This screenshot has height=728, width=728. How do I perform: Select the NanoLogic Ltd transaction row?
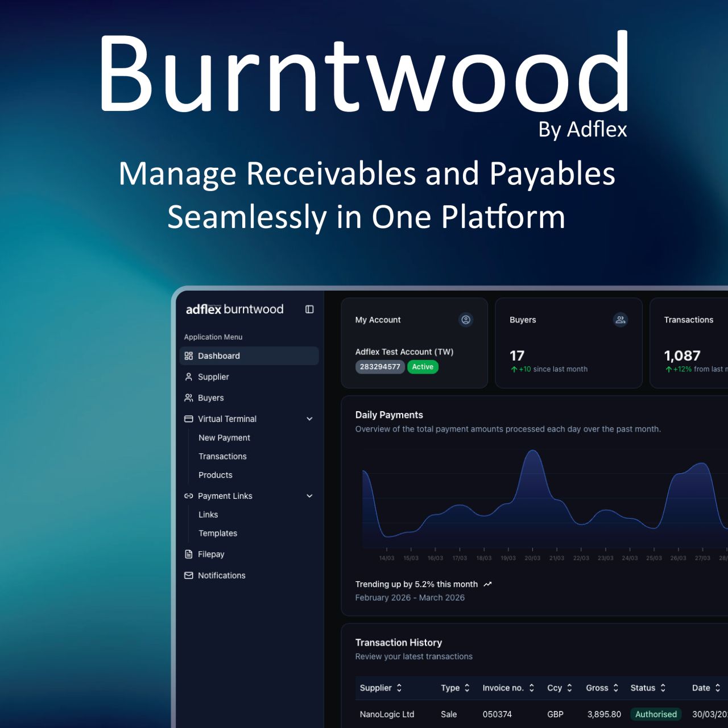(x=541, y=714)
